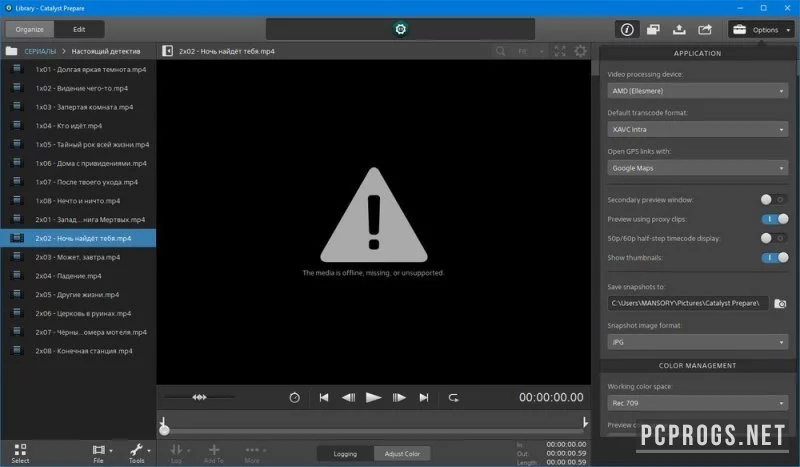Click the 00:00:00.00 timecode display

551,398
